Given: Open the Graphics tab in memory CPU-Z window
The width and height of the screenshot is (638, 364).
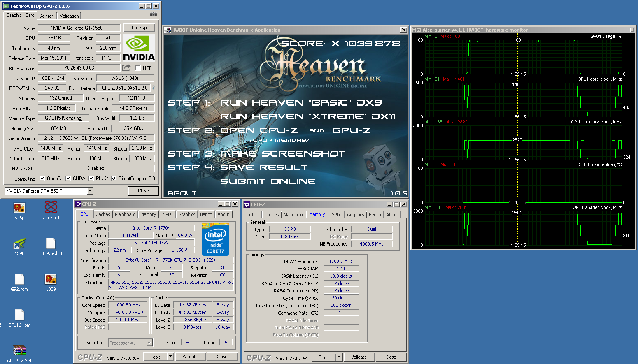Looking at the screenshot, I should [356, 215].
